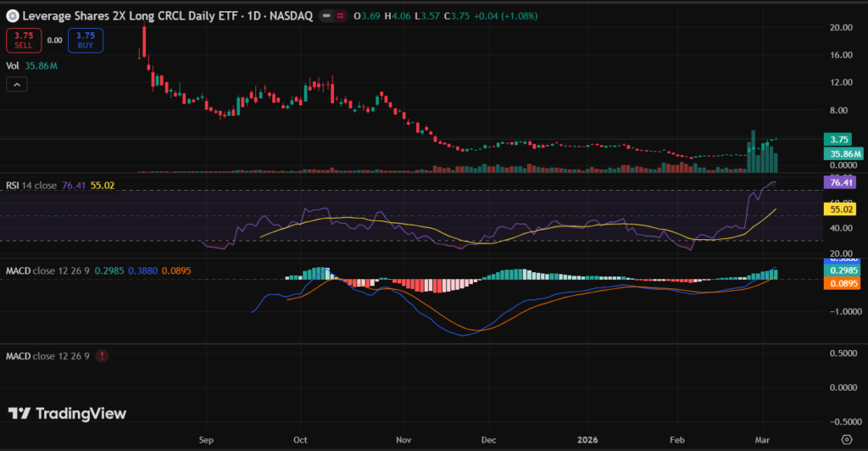Select the first MACD close 12 26 9 label

pyautogui.click(x=48, y=271)
